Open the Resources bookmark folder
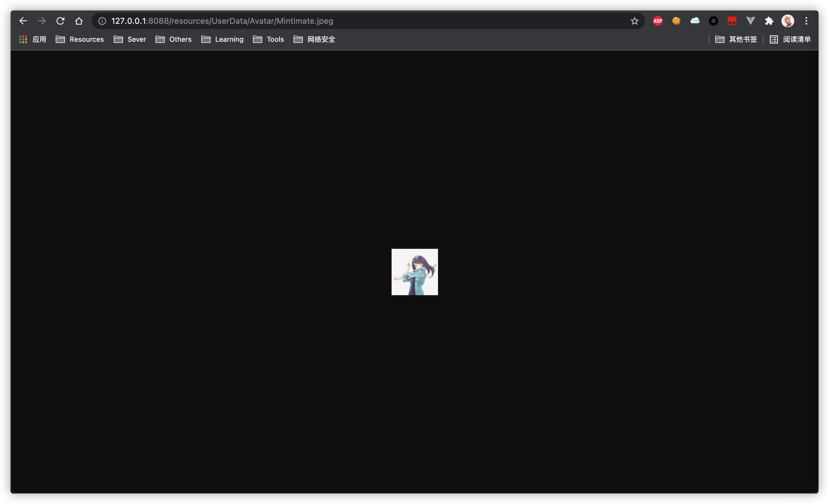The width and height of the screenshot is (829, 504). 80,39
